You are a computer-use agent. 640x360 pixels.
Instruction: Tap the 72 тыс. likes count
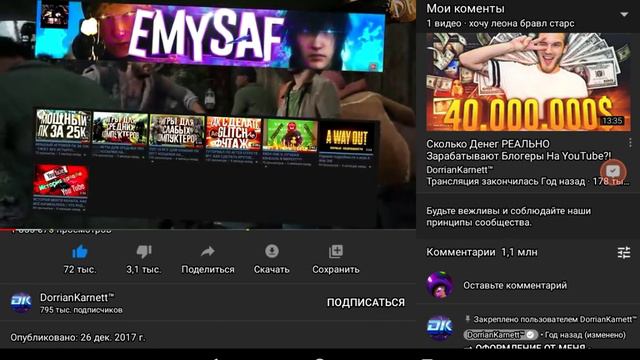[x=80, y=269]
